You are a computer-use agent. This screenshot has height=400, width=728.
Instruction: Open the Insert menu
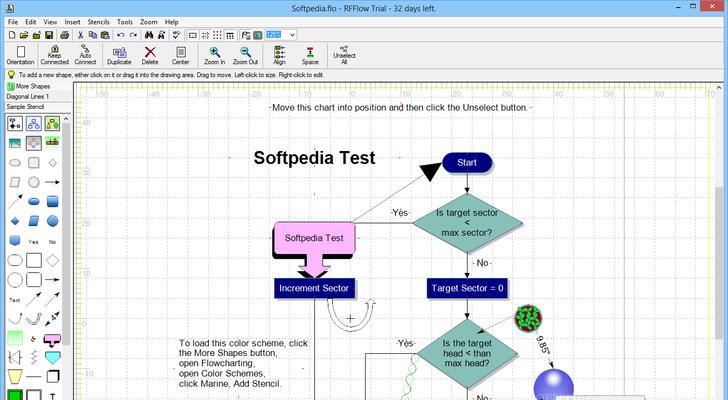(72, 22)
